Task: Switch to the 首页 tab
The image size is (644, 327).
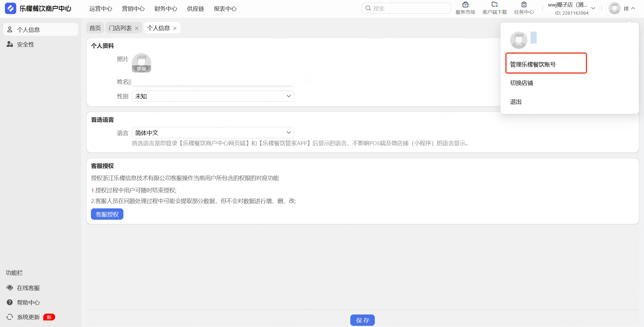Action: 95,28
